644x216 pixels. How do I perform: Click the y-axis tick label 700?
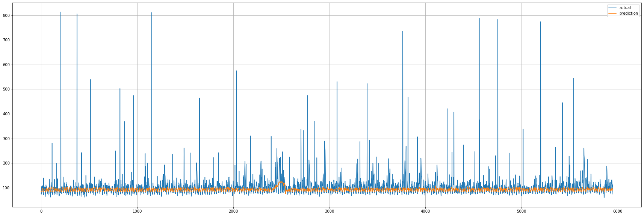(6, 40)
